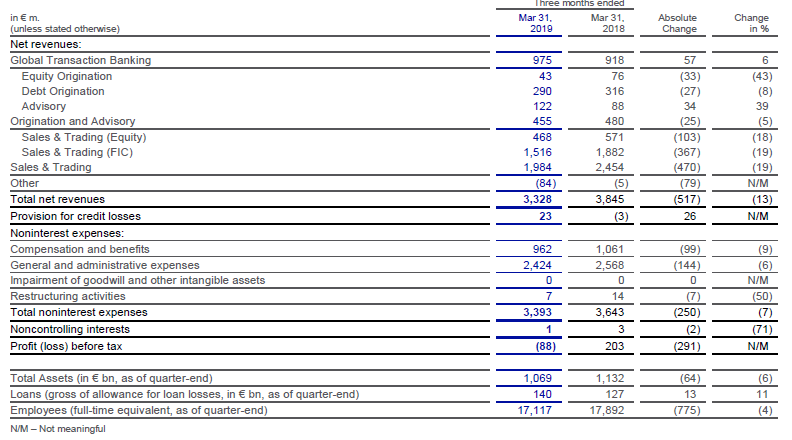This screenshot has height=440, width=792.
Task: Click the 17,892 employees value for 2018
Action: (x=607, y=411)
